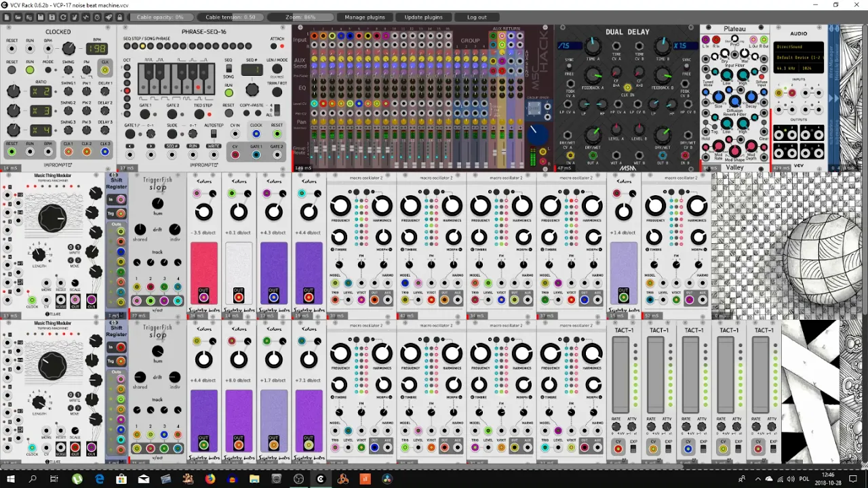868x488 pixels.
Task: Click the New patch toolbar icon
Action: click(7, 17)
